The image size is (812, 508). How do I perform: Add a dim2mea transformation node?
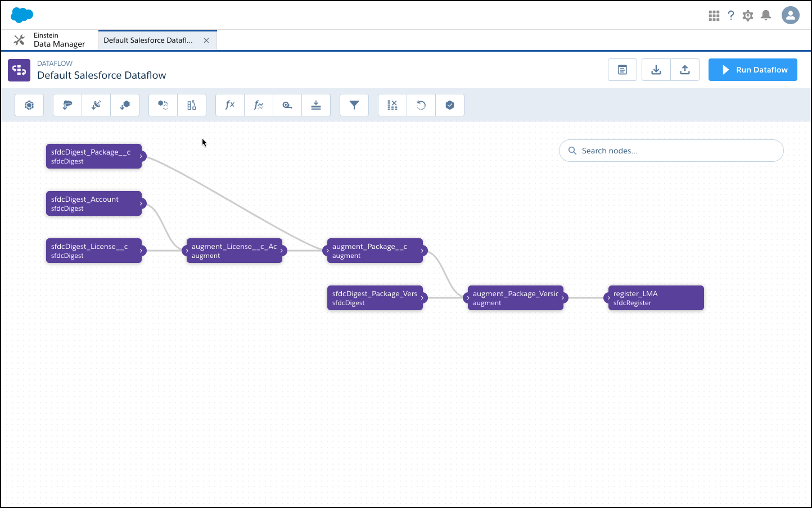pos(287,105)
